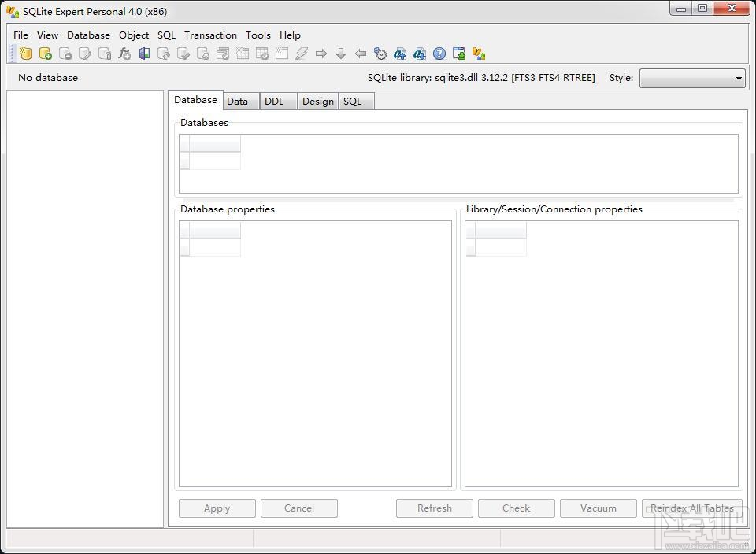
Task: Click the grayed database paperclip attach icon
Action: tap(105, 54)
